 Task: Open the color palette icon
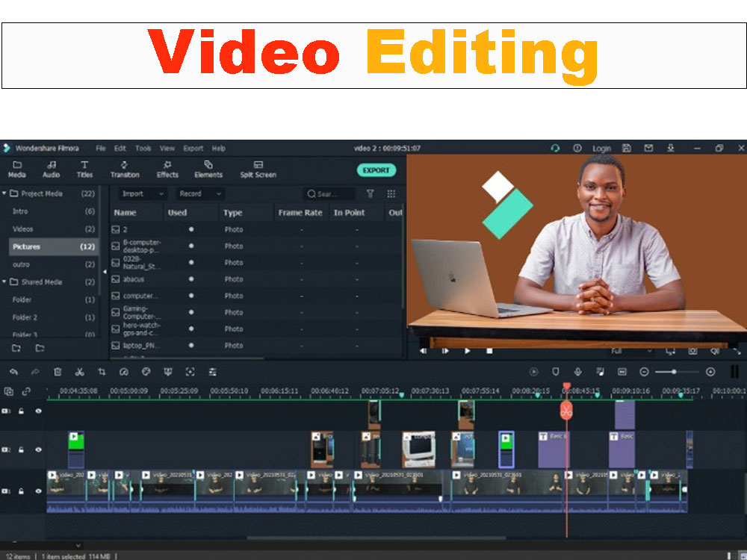pos(146,372)
